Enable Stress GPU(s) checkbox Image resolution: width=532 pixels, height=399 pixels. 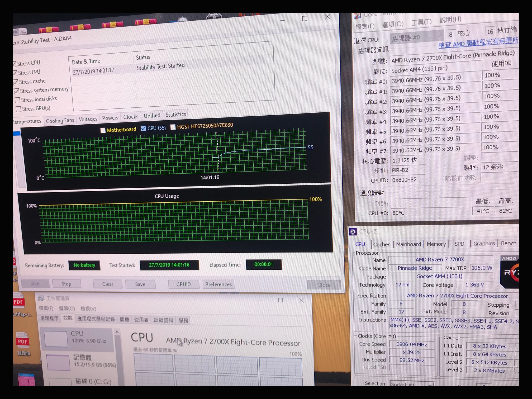coord(19,109)
